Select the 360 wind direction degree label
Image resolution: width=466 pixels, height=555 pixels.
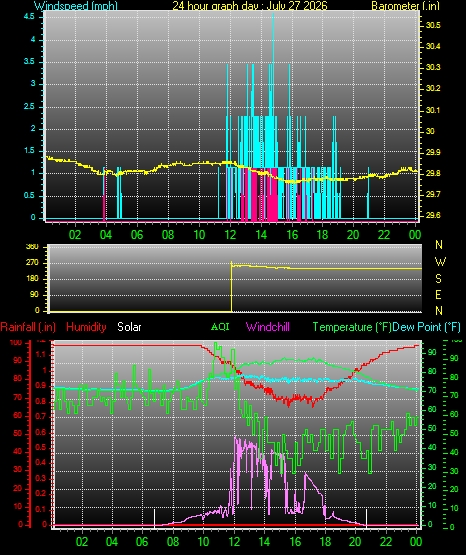pyautogui.click(x=32, y=247)
